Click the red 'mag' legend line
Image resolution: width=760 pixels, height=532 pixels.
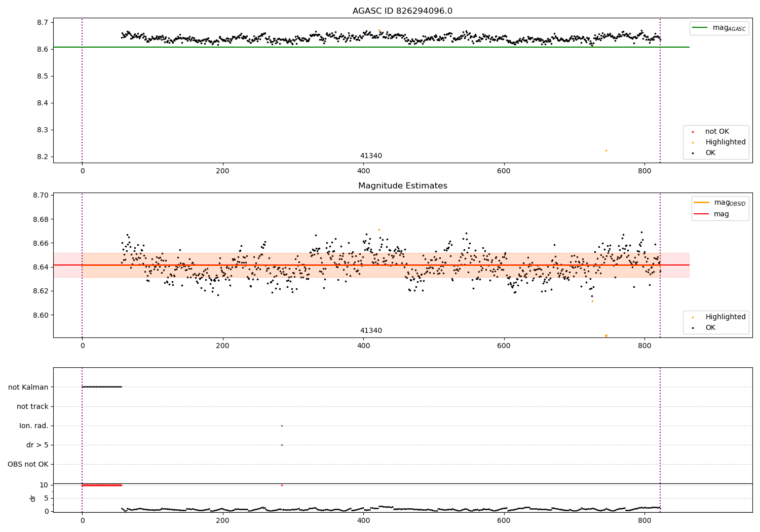[702, 214]
